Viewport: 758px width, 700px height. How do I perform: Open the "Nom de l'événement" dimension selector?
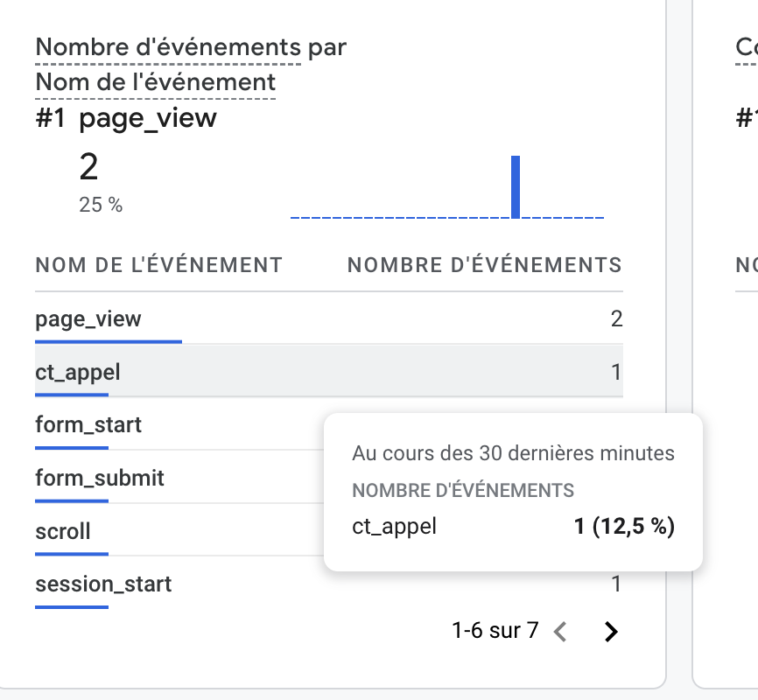[x=156, y=82]
